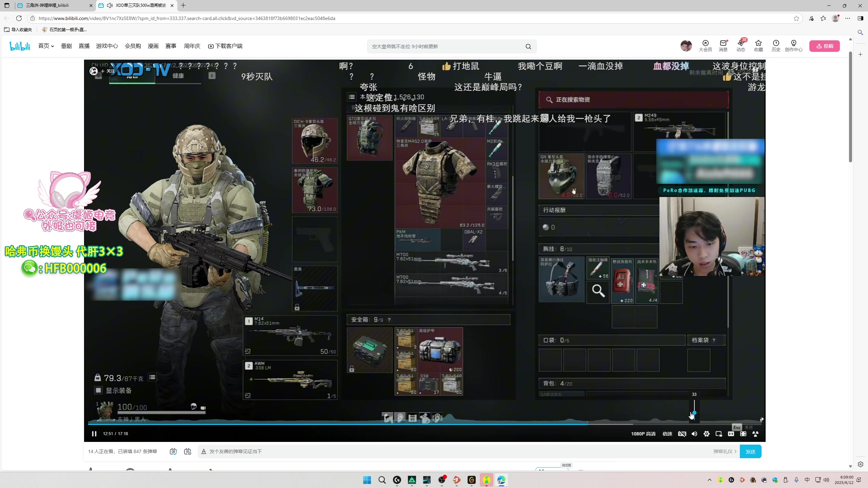Open the 会员购 navigation item
This screenshot has width=868, height=488.
click(133, 46)
